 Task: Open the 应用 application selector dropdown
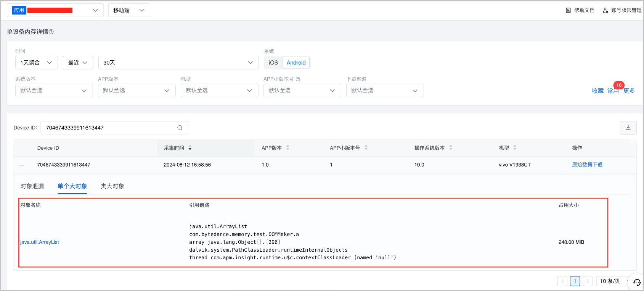[55, 10]
